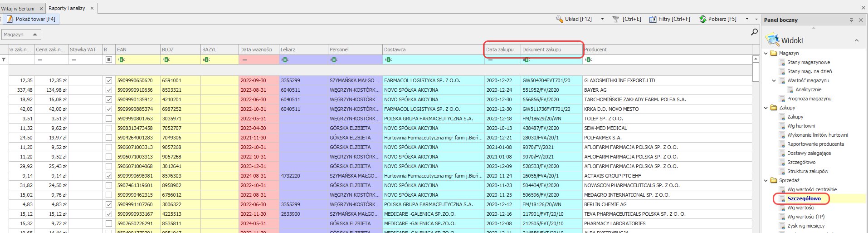Open the Układ dropdown arrow

click(x=602, y=19)
